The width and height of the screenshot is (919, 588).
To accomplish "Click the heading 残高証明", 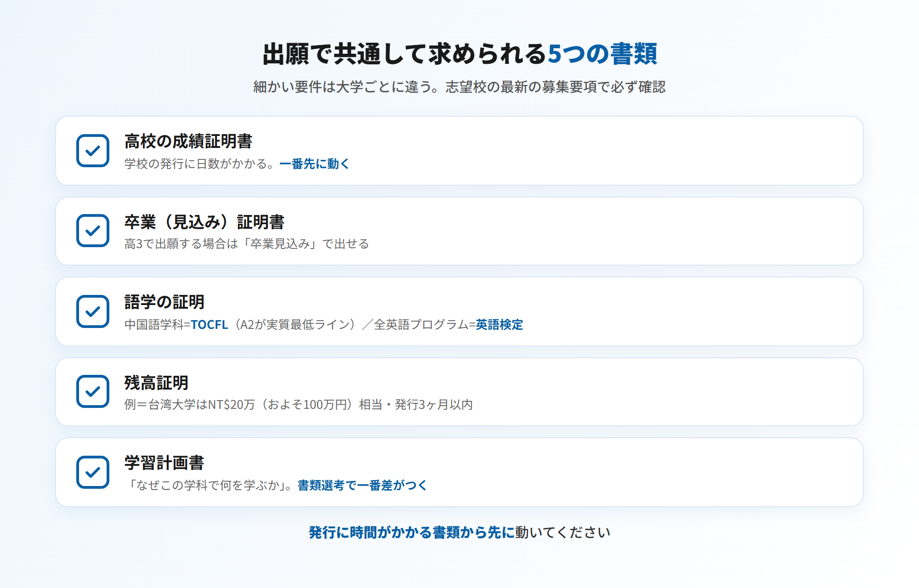I will [x=156, y=383].
